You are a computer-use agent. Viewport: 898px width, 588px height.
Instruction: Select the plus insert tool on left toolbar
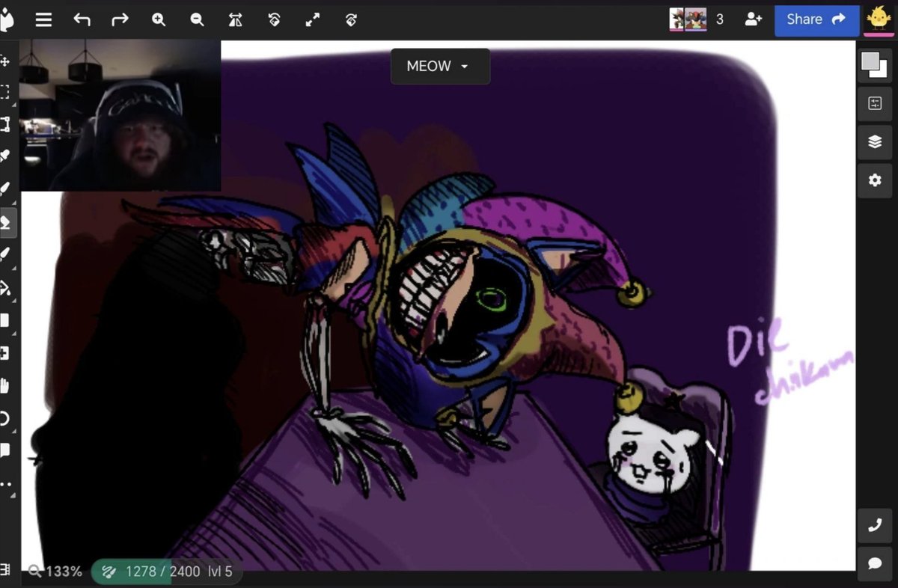point(4,353)
